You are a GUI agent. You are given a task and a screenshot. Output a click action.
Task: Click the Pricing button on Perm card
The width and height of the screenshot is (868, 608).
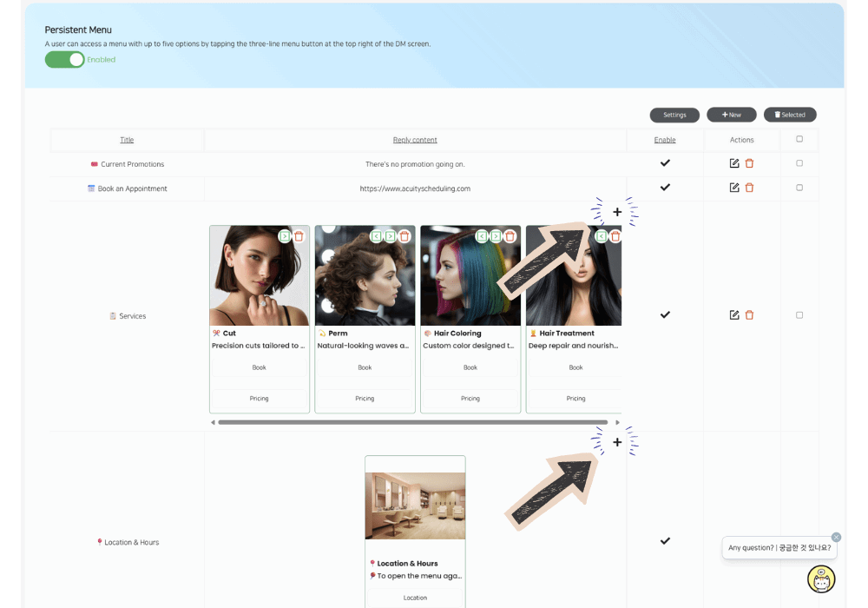coord(365,399)
